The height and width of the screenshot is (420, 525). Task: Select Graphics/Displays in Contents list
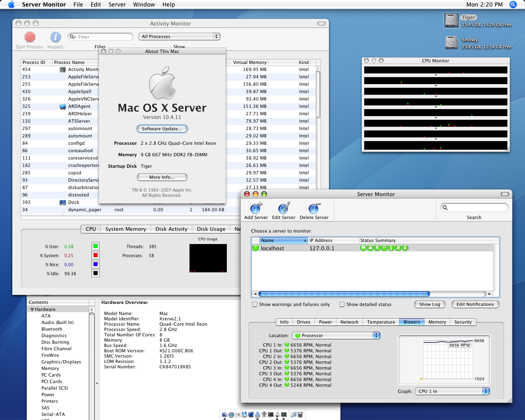61,362
